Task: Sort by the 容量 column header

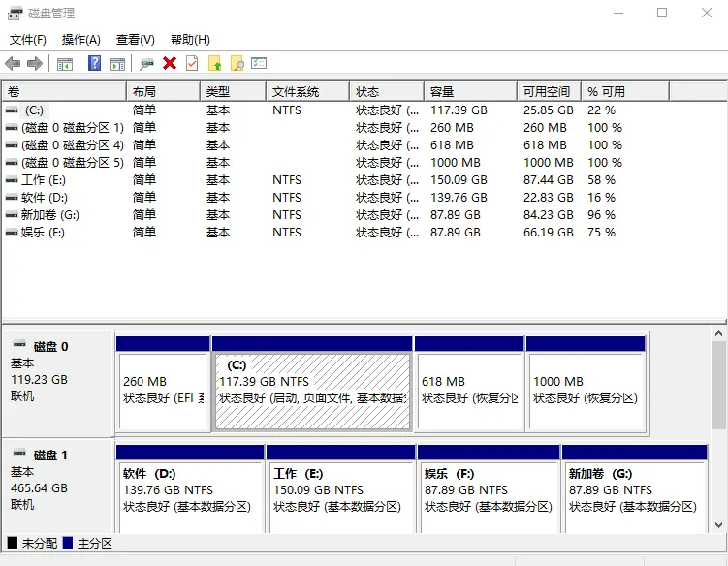Action: click(471, 91)
